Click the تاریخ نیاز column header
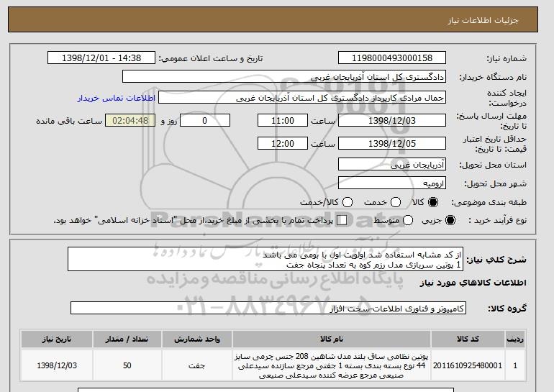The image size is (554, 392). (57, 339)
